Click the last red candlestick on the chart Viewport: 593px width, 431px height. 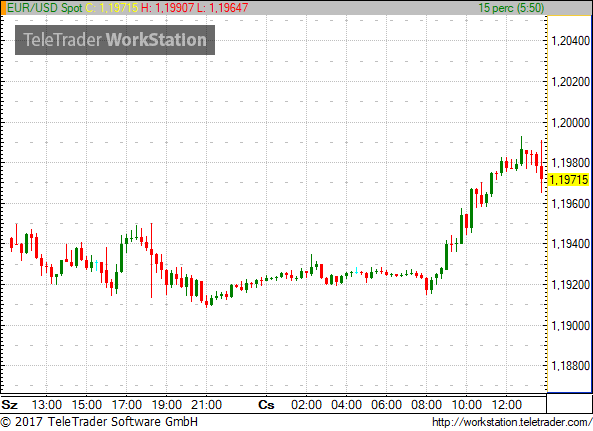tap(542, 166)
